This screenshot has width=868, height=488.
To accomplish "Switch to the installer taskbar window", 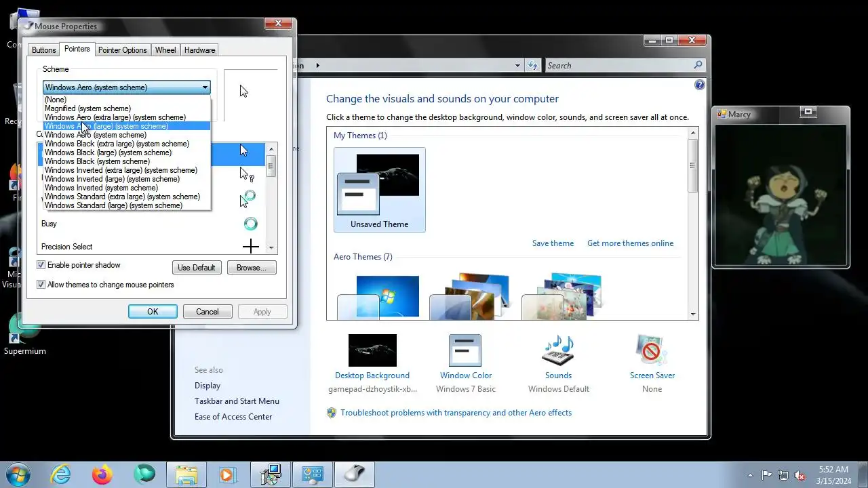I will tap(271, 474).
